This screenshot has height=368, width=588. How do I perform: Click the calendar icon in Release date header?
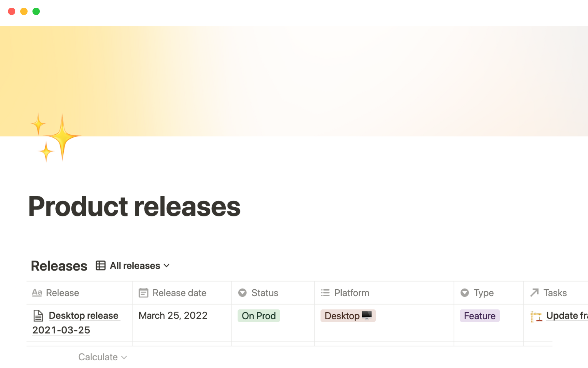[143, 293]
